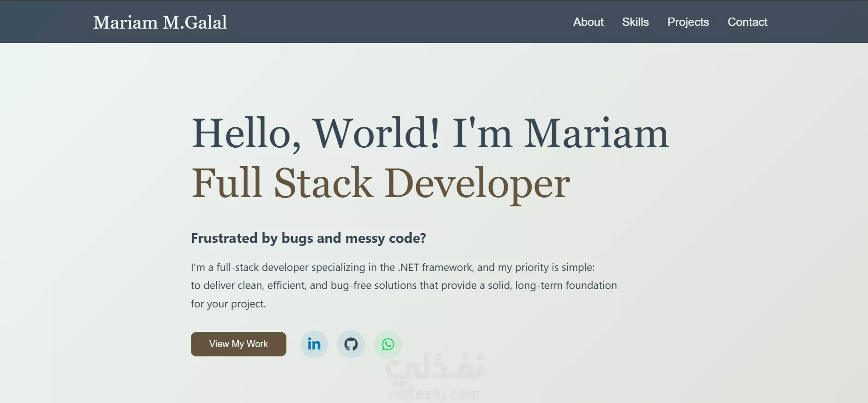868x403 pixels.
Task: Click the View My Work button
Action: 238,344
